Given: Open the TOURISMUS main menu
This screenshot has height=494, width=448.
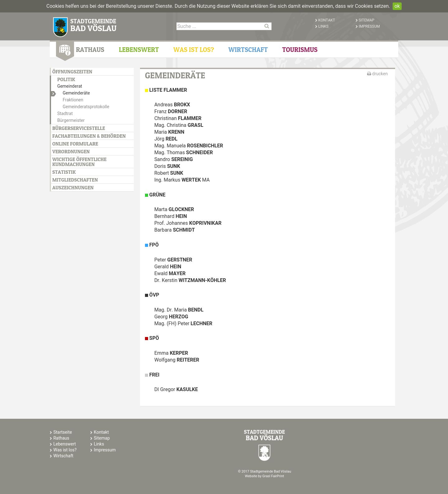Looking at the screenshot, I should [300, 50].
